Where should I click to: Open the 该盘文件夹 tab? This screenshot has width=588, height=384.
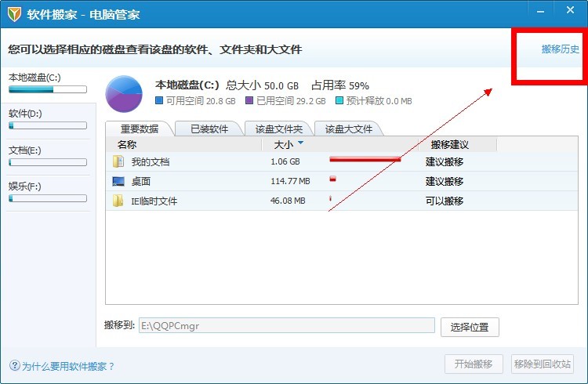(278, 129)
